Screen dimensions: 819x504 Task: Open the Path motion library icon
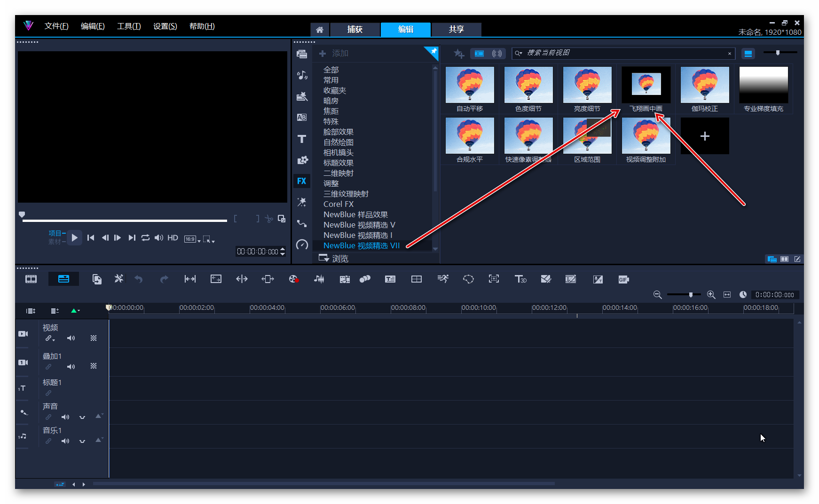[x=302, y=223]
